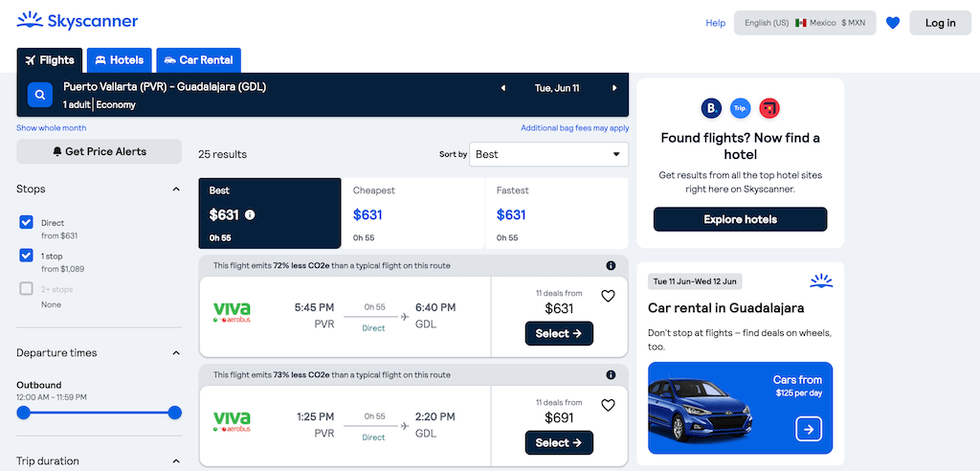Click the Skyscanner sun icon in car rental card

pos(821,280)
